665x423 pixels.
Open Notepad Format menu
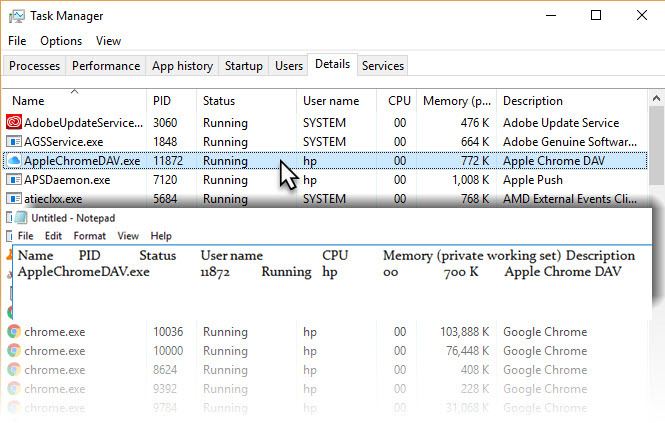pyautogui.click(x=89, y=235)
